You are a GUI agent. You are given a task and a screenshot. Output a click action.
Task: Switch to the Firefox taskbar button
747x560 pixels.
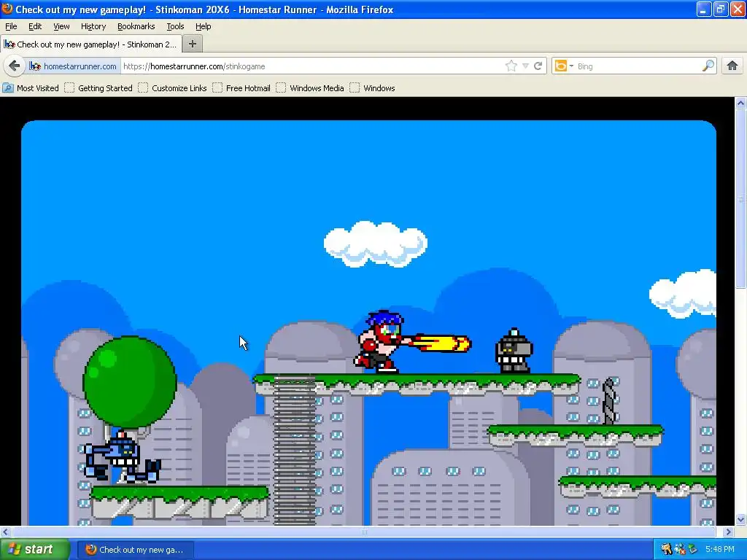(136, 550)
